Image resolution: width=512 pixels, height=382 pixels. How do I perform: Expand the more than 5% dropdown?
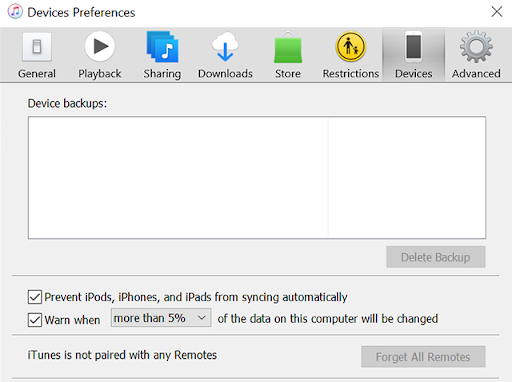(161, 318)
